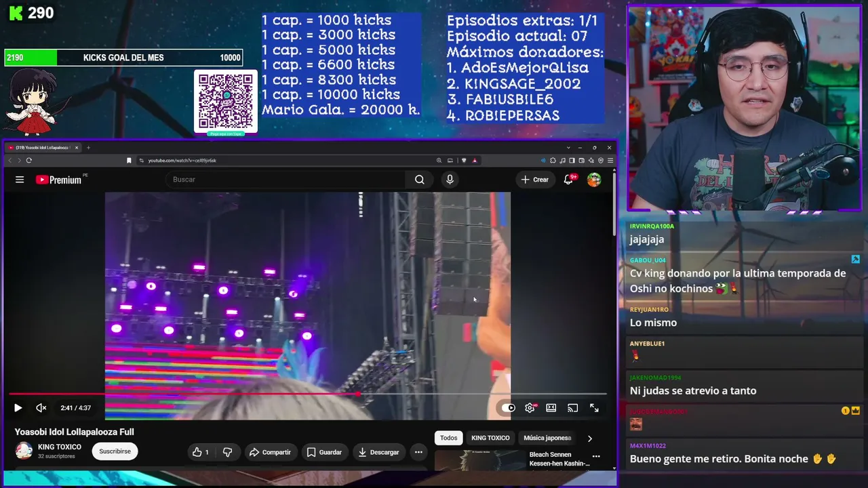Click the Bleach Sennen Kessen-hen video title
Image resolution: width=868 pixels, height=488 pixels.
559,459
